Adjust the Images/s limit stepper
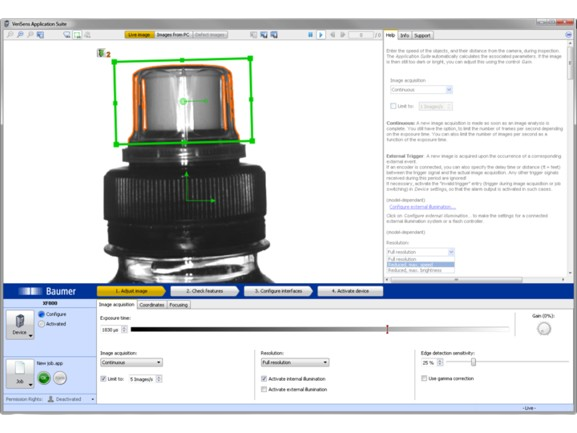The height and width of the screenshot is (433, 577). pos(159,379)
